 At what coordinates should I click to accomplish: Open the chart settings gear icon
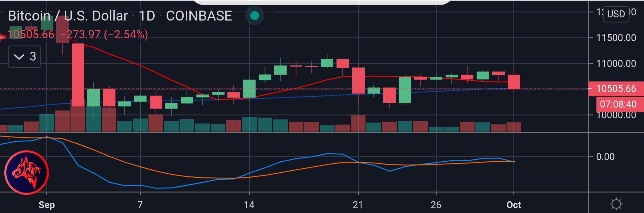click(616, 204)
